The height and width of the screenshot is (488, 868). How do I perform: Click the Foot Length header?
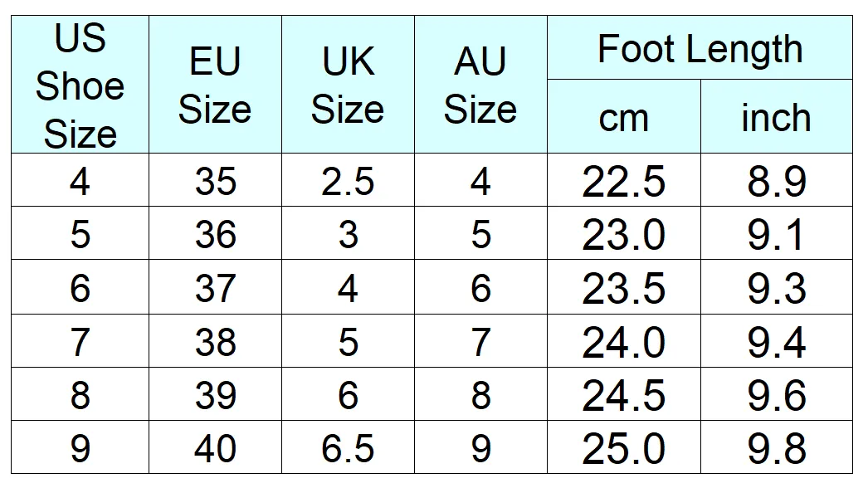coord(700,47)
